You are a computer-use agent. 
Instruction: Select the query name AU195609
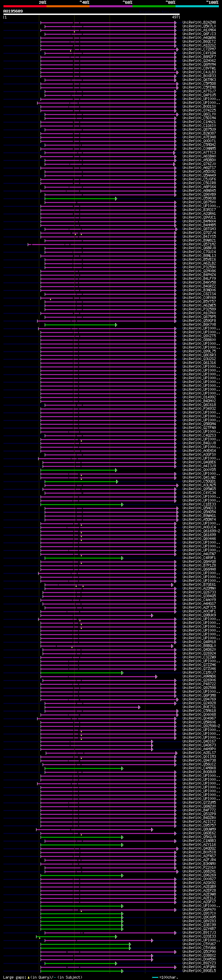tap(13, 11)
